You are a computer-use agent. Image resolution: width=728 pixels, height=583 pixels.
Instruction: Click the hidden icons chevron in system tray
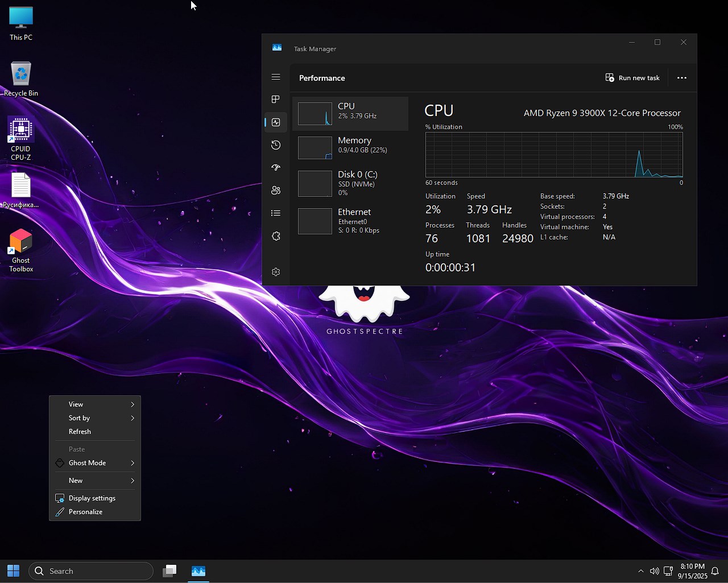640,570
